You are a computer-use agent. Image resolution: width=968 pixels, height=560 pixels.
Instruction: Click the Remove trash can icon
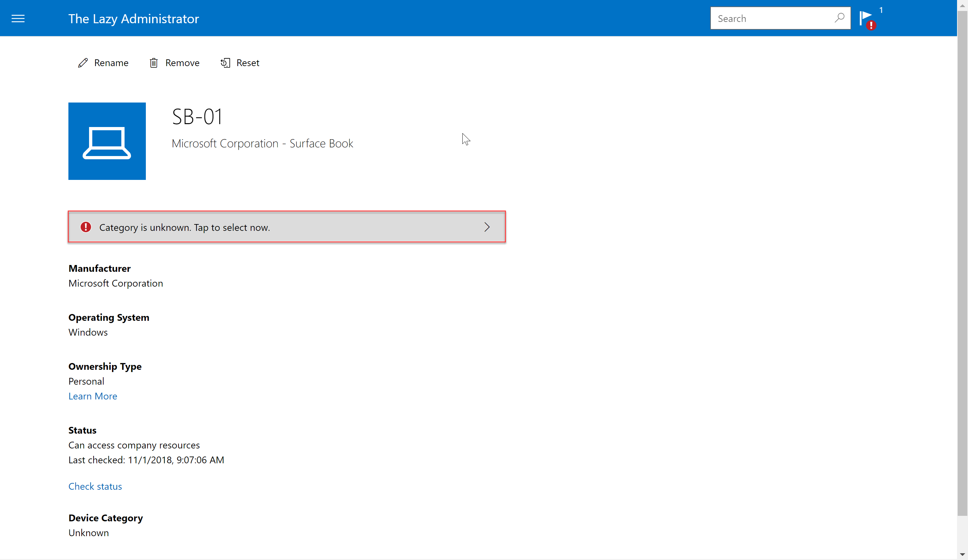(154, 63)
